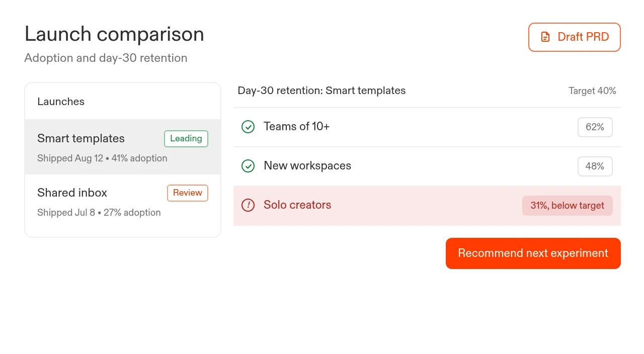This screenshot has height=354, width=644.
Task: Click Day-30 retention: Smart templates heading
Action: tap(321, 91)
